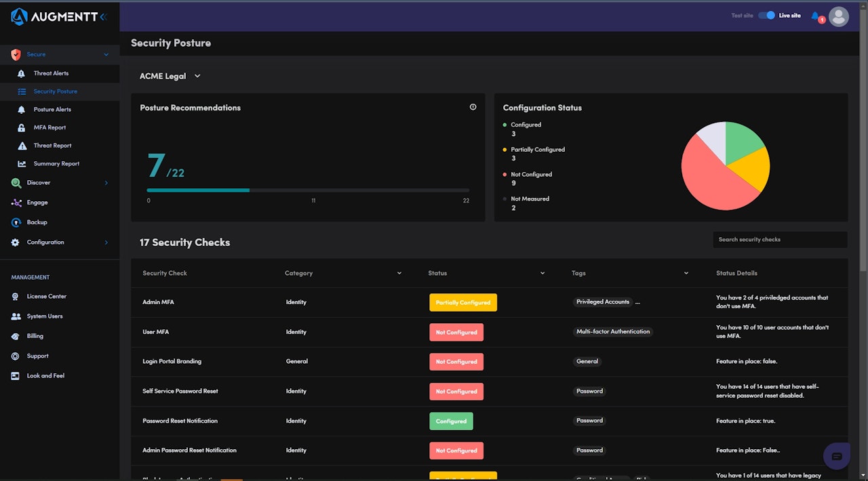Click the notification bell icon

(x=815, y=16)
